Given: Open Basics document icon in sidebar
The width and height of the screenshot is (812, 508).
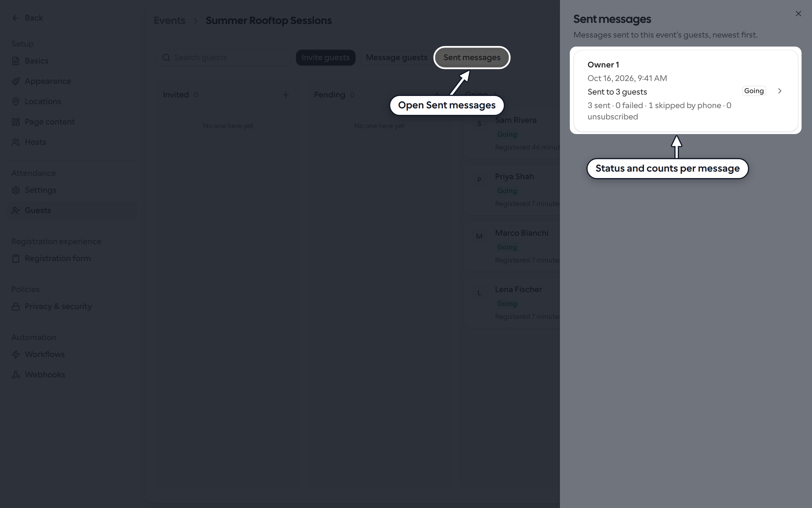Looking at the screenshot, I should coord(16,61).
